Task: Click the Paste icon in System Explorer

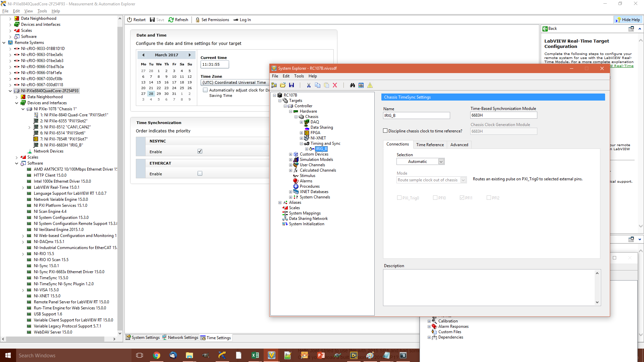Action: pyautogui.click(x=326, y=85)
